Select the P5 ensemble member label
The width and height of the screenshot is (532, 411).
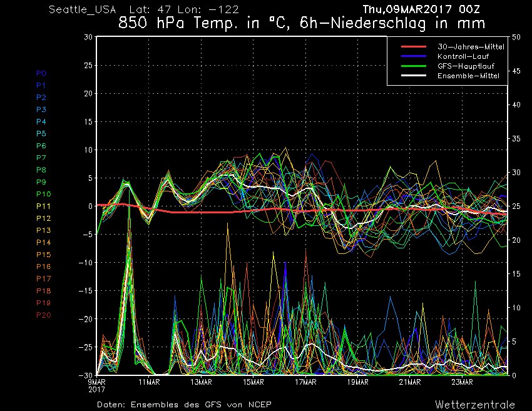[x=41, y=133]
